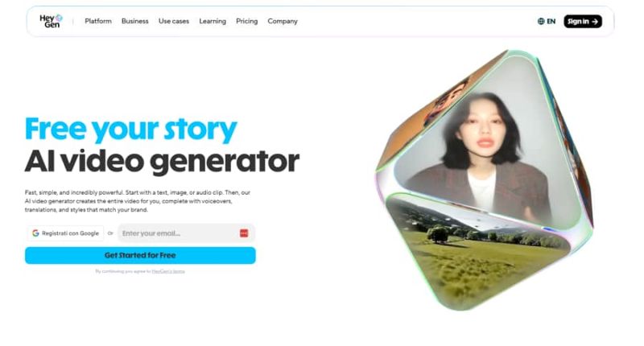Click the Google G logo icon
The width and height of the screenshot is (644, 346).
click(35, 233)
